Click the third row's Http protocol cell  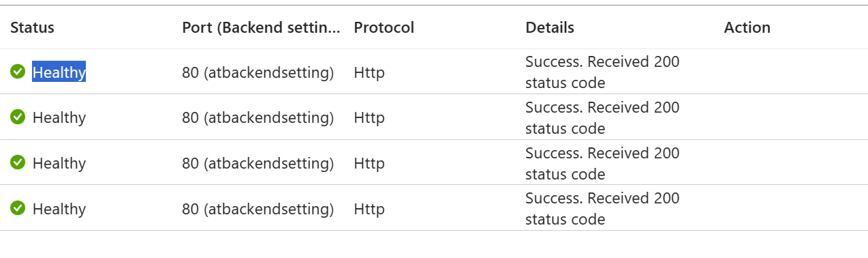(x=369, y=163)
